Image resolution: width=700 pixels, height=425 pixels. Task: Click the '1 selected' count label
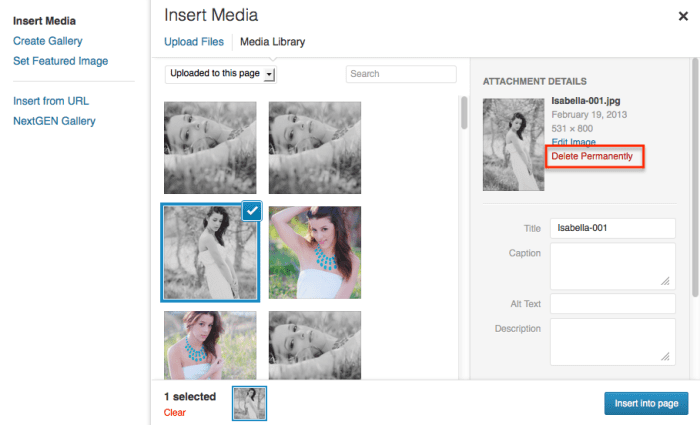(190, 396)
